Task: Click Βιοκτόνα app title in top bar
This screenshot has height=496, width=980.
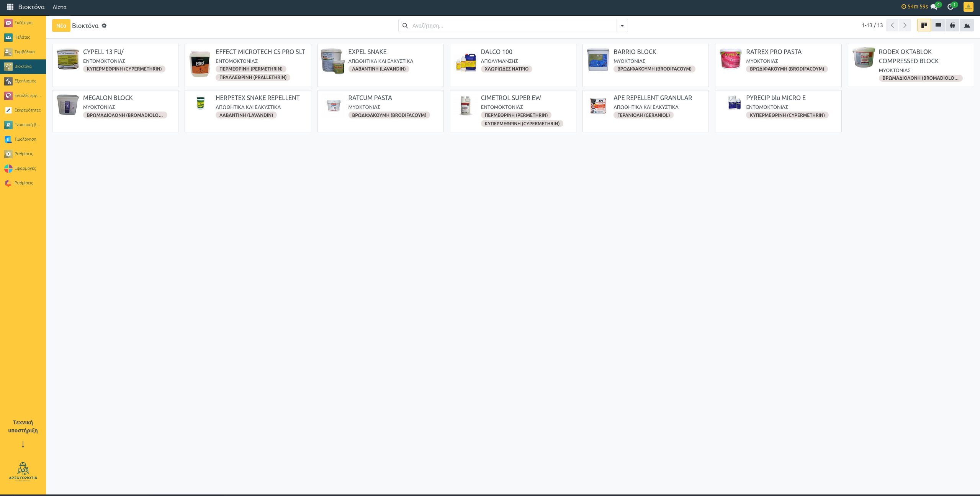Action: [x=31, y=7]
